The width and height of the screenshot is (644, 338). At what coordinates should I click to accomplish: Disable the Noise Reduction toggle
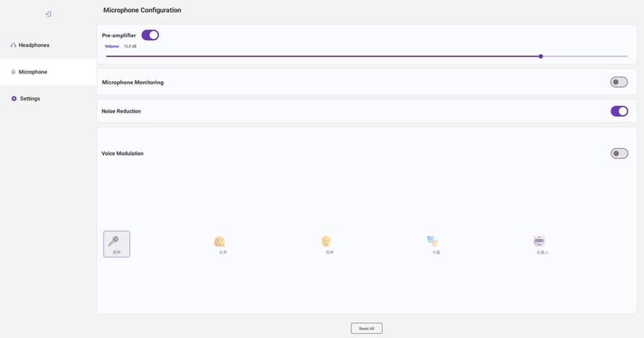click(x=619, y=111)
